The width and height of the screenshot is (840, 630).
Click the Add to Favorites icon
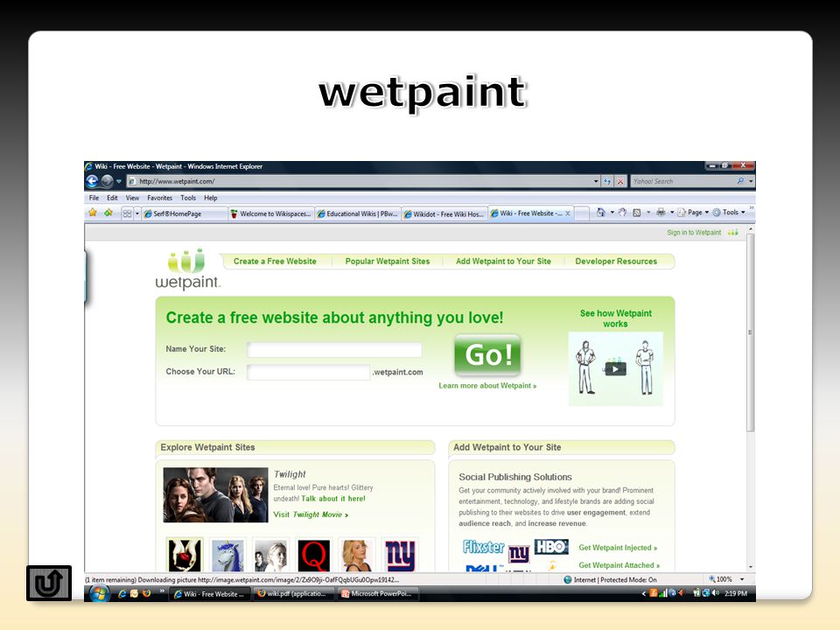click(x=108, y=213)
